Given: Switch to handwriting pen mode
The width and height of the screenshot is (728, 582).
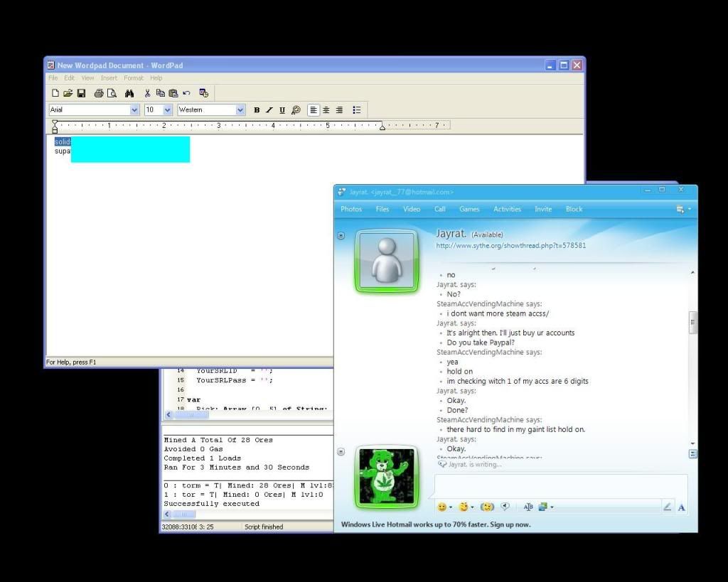Looking at the screenshot, I should pyautogui.click(x=667, y=507).
